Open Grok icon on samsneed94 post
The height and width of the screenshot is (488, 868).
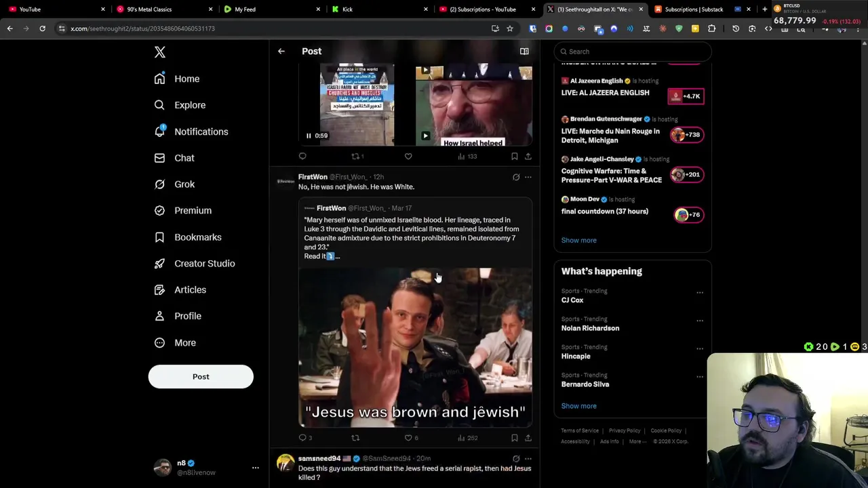(x=516, y=459)
